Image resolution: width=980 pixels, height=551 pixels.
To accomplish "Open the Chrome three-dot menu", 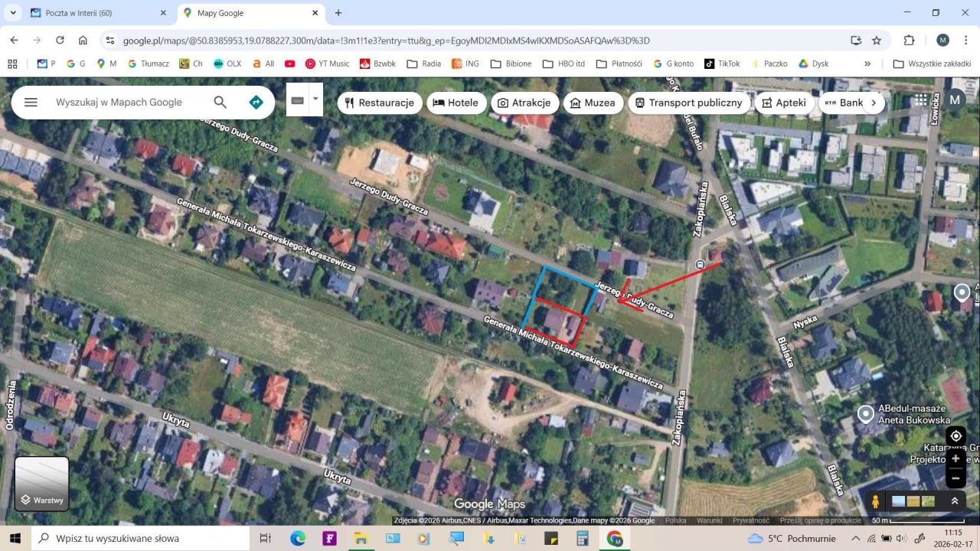I will click(x=966, y=40).
